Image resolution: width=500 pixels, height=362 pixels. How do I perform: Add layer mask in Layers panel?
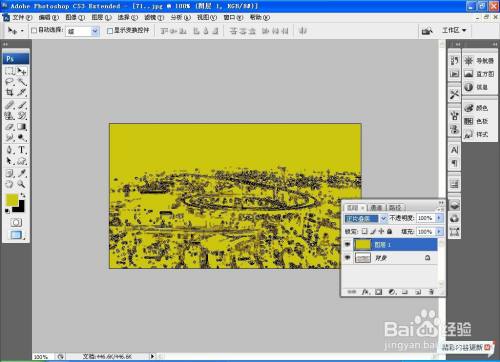[378, 292]
